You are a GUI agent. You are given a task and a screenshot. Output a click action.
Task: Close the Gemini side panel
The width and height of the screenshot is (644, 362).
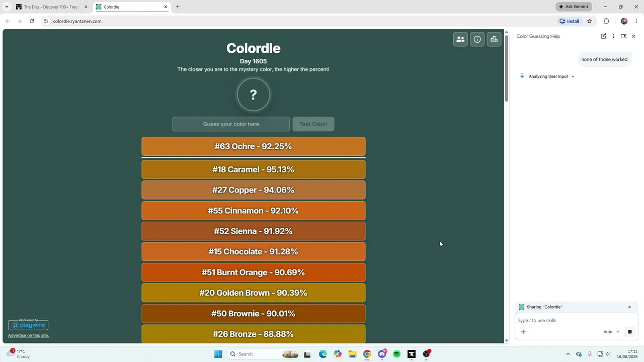633,36
